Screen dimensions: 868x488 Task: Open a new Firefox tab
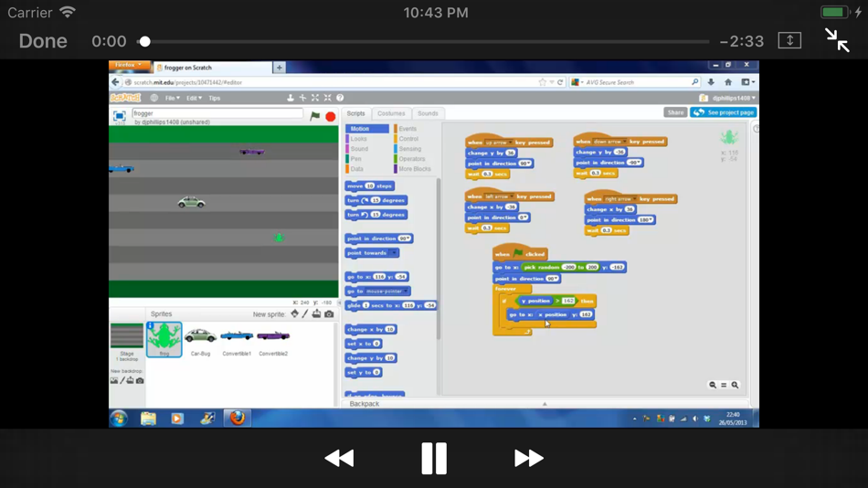point(279,68)
